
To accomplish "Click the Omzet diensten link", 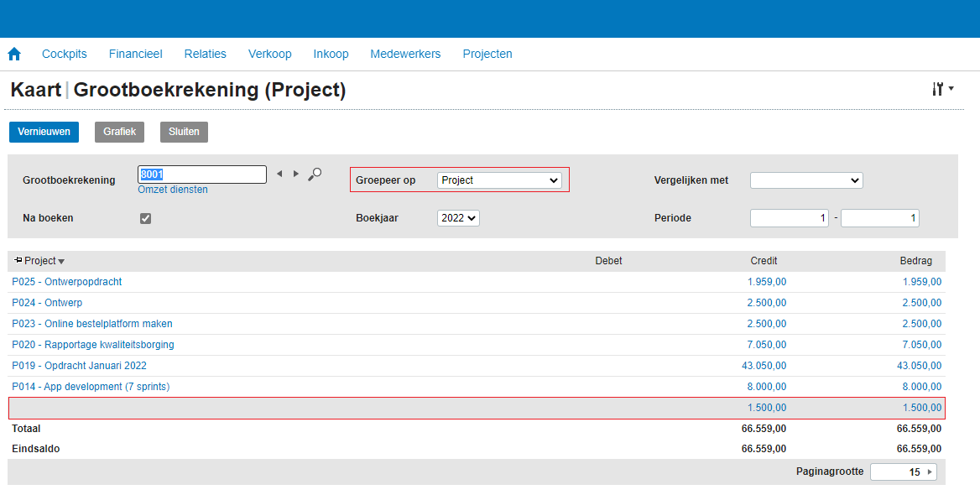I will pos(173,190).
